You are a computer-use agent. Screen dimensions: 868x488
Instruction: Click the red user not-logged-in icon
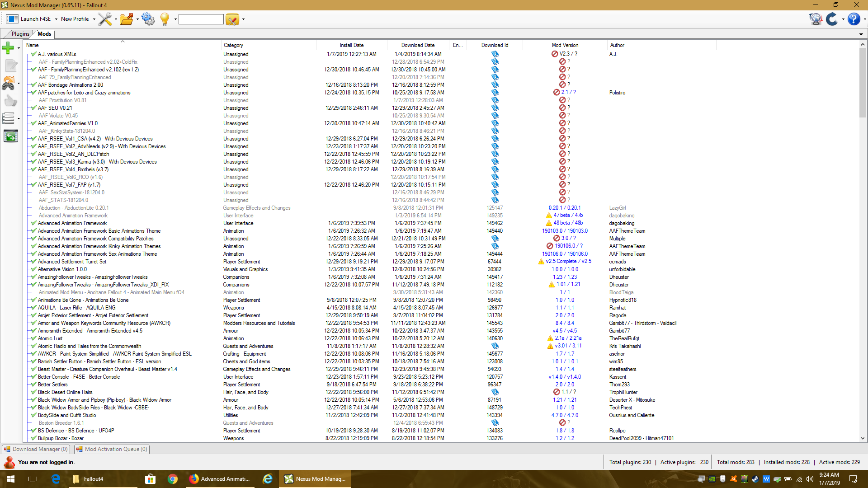point(9,462)
